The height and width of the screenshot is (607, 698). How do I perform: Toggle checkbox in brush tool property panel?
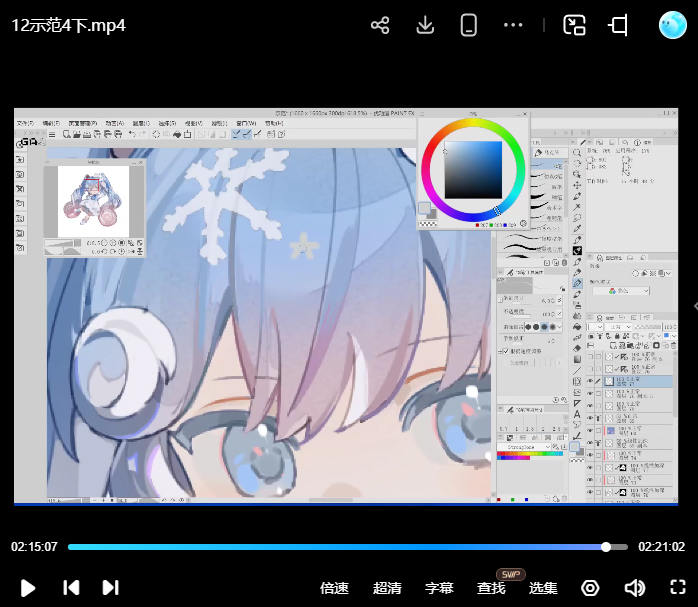click(x=505, y=351)
